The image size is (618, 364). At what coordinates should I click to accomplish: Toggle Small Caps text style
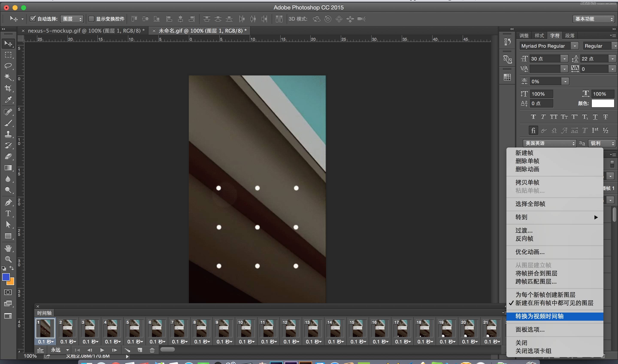click(x=564, y=117)
